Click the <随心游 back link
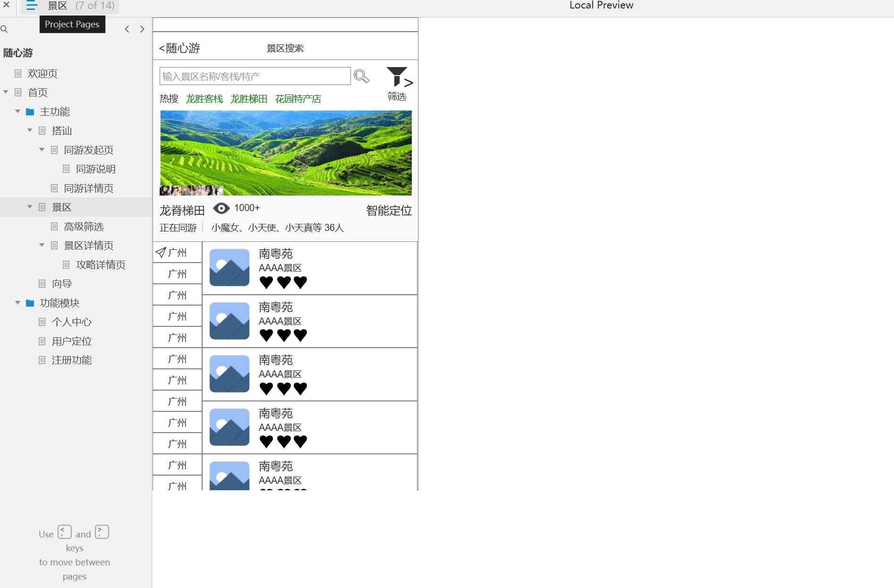This screenshot has width=894, height=588. pyautogui.click(x=179, y=48)
